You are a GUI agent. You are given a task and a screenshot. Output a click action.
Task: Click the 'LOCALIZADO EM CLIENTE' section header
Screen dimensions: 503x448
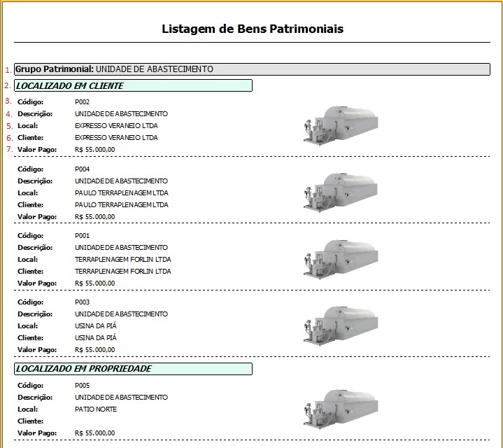(133, 86)
